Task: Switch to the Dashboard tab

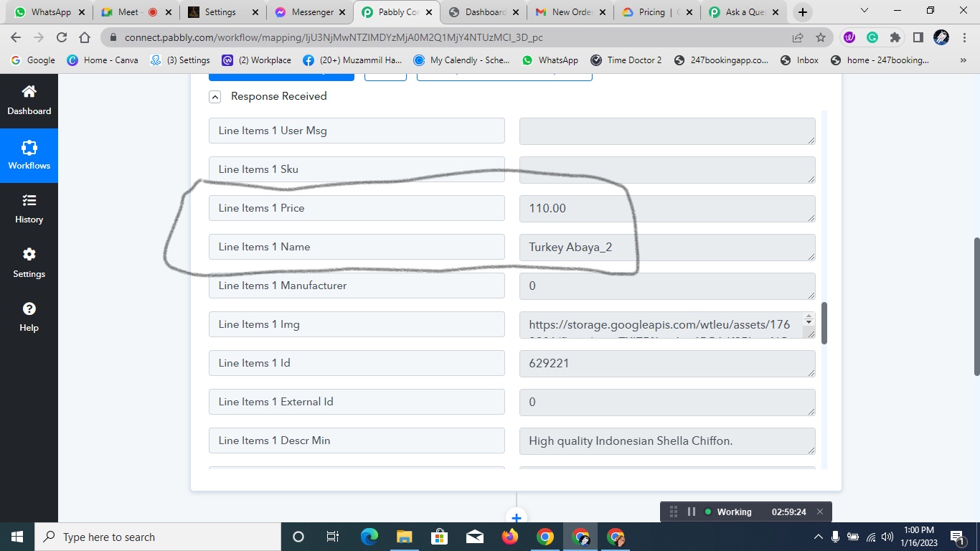Action: [x=483, y=12]
